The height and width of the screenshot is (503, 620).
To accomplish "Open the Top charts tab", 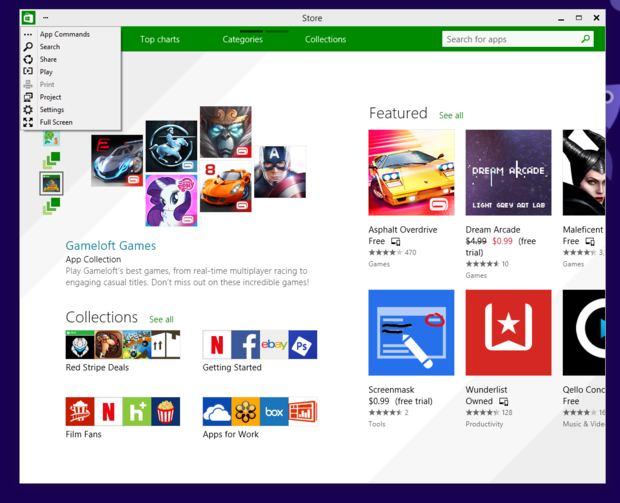I will (160, 39).
